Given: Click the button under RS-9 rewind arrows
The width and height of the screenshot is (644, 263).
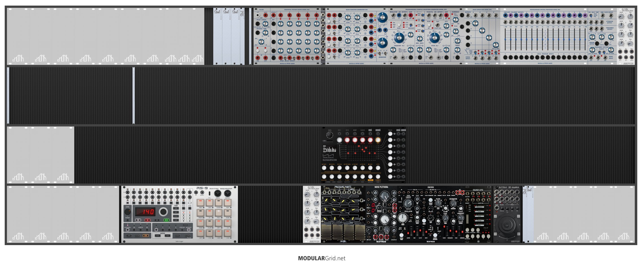Looking at the screenshot, I should tap(134, 230).
